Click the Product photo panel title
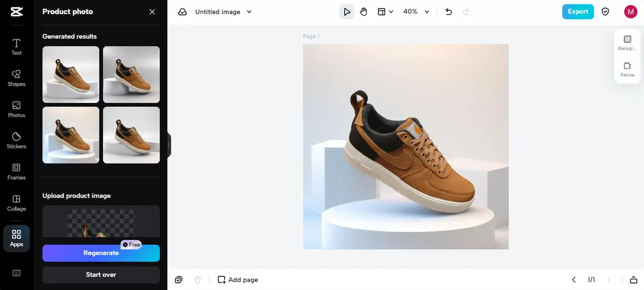Viewport: 644px width, 290px height. pos(68,12)
